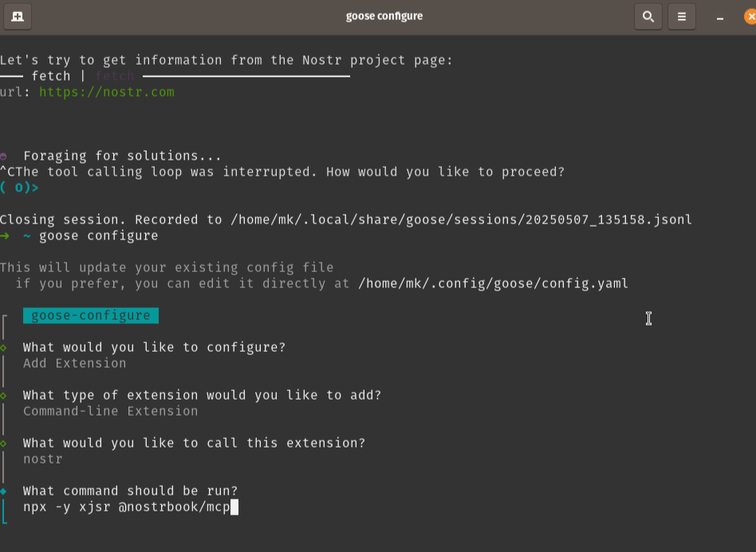Click the ( o)> interruption prompt
The height and width of the screenshot is (552, 756).
(x=18, y=187)
